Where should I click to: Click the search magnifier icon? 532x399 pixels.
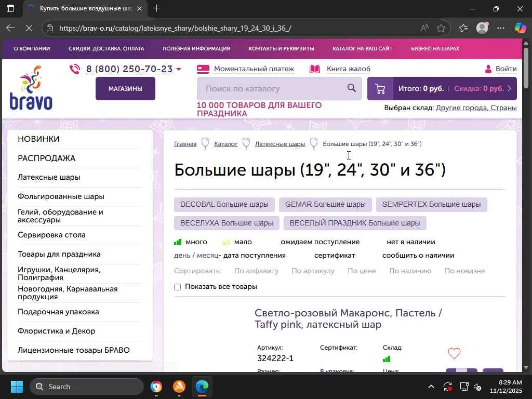[x=352, y=88]
